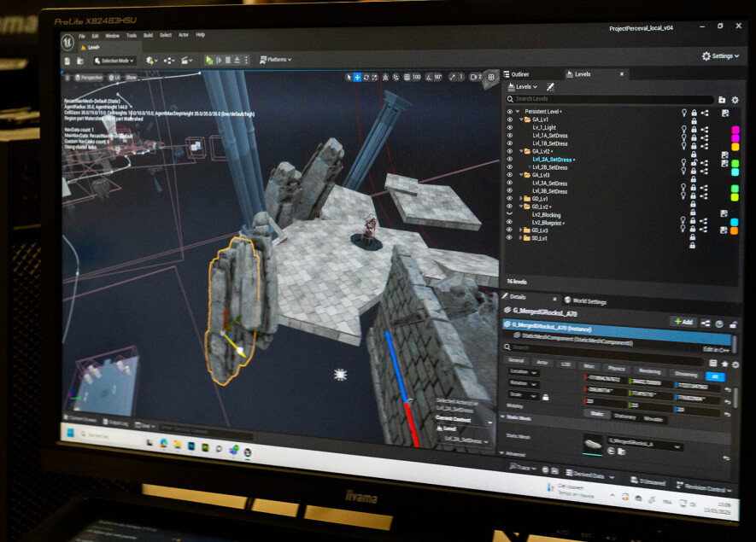Screen dimensions: 756x542
Task: Collapse the GA_Lv1 folder
Action: tap(521, 119)
